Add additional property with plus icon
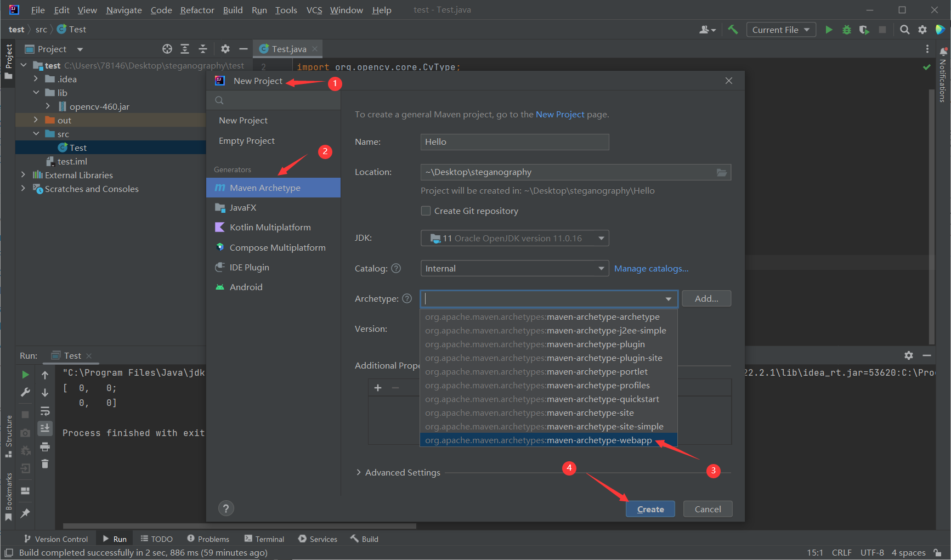The height and width of the screenshot is (560, 951). (378, 388)
